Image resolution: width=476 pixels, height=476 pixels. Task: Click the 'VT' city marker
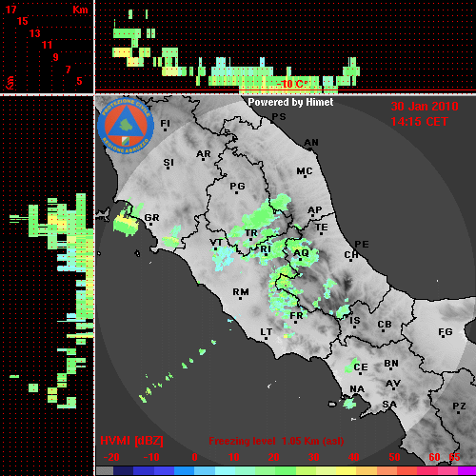point(216,244)
